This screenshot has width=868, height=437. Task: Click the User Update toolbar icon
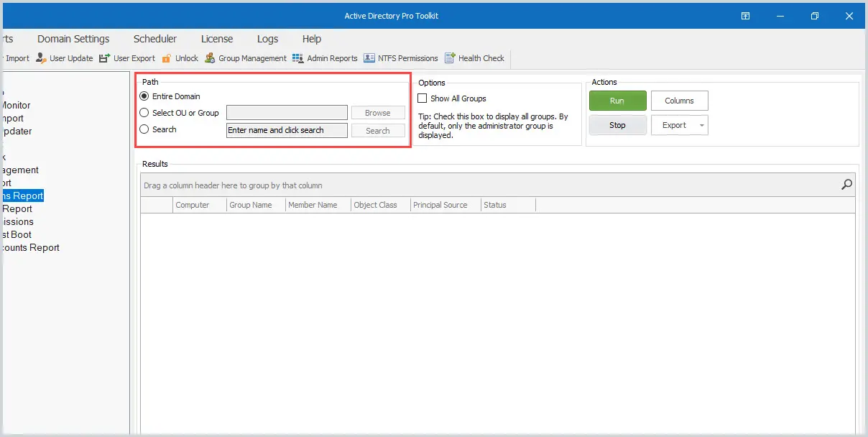click(41, 58)
